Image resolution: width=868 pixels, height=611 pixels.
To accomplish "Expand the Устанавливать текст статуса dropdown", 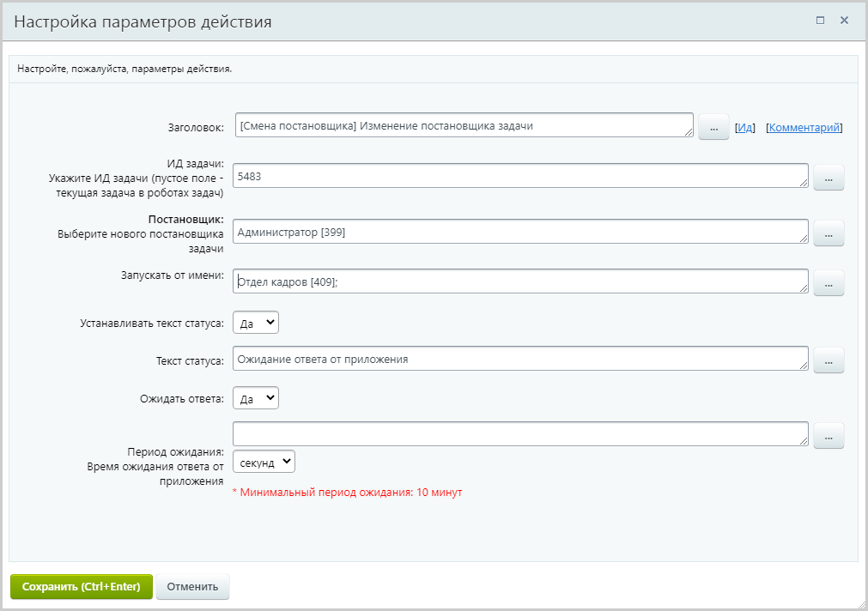I will (x=256, y=323).
